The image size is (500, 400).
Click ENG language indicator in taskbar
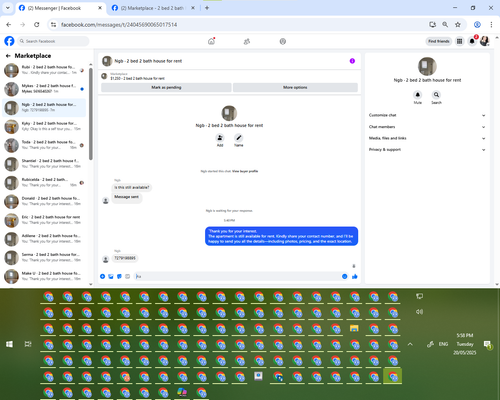pos(443,344)
